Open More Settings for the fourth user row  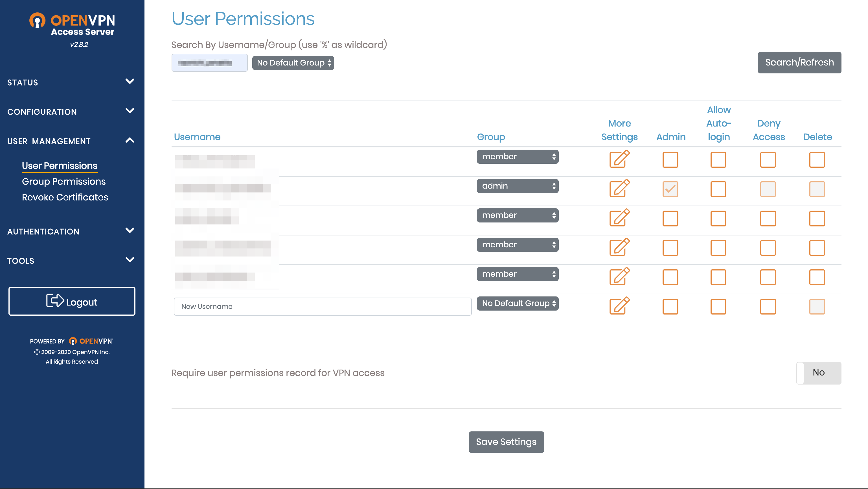pos(619,247)
